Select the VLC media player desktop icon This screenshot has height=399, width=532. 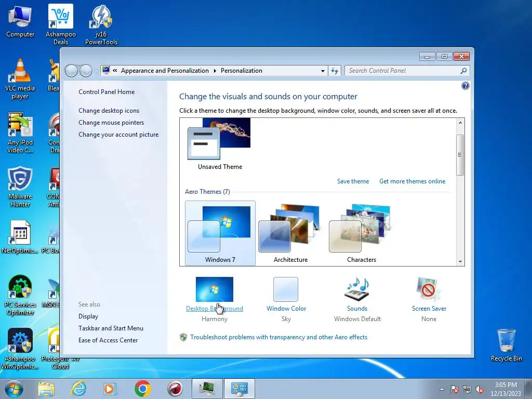pyautogui.click(x=20, y=79)
